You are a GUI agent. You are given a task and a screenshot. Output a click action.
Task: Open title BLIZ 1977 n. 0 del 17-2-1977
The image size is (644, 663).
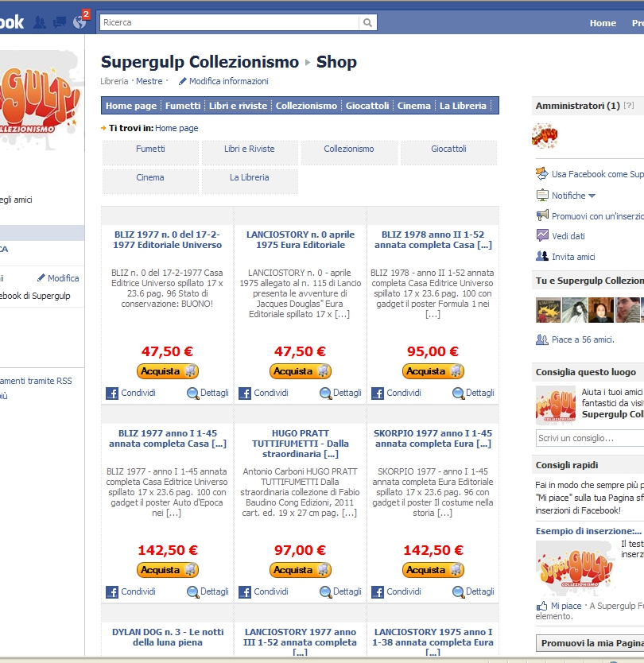[x=168, y=240]
